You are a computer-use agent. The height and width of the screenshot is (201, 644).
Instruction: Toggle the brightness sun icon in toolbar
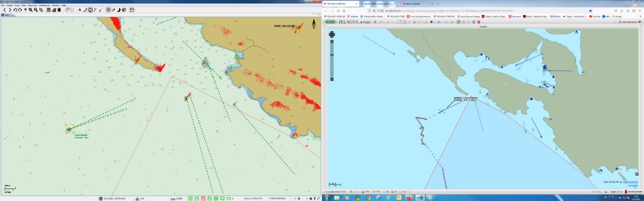(x=108, y=10)
